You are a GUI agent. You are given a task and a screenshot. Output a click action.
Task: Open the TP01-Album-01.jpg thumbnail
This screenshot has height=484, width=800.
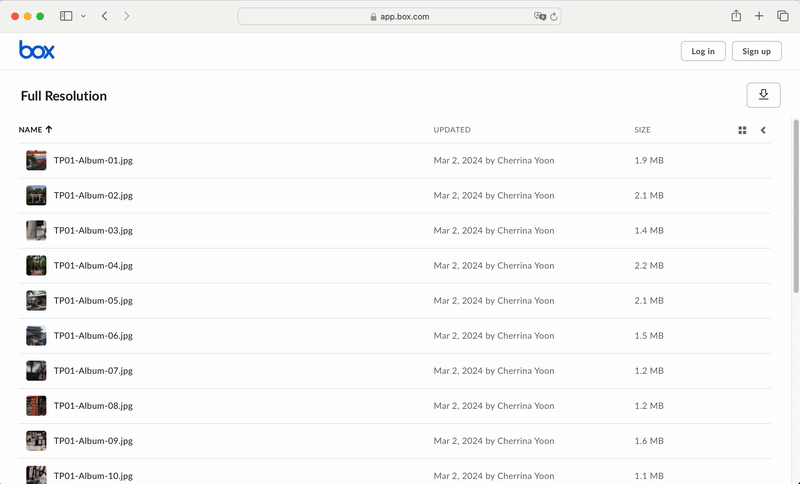coord(36,160)
